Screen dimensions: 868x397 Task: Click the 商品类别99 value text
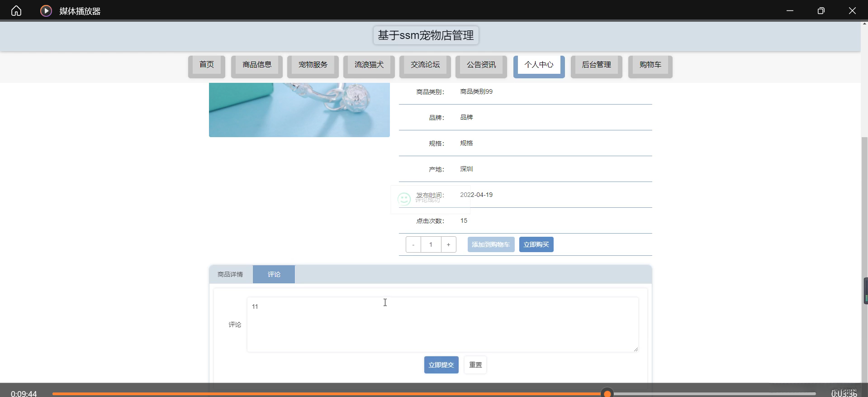coord(476,91)
